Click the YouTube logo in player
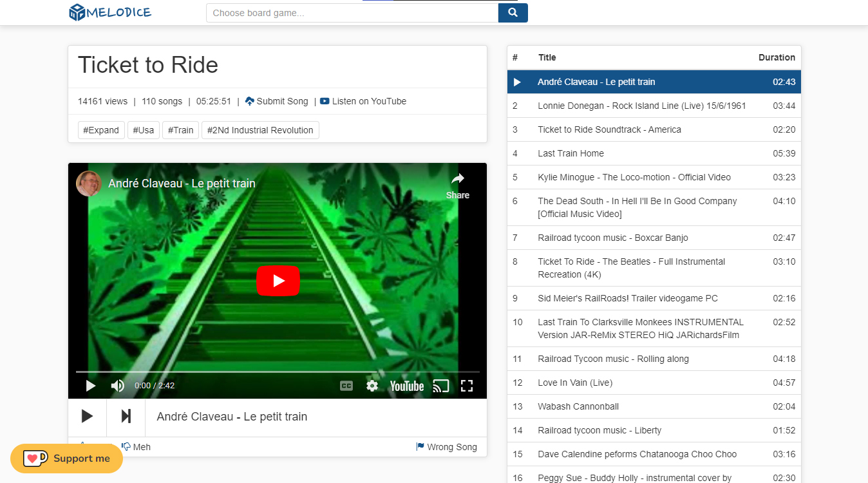This screenshot has height=483, width=868. 407,386
